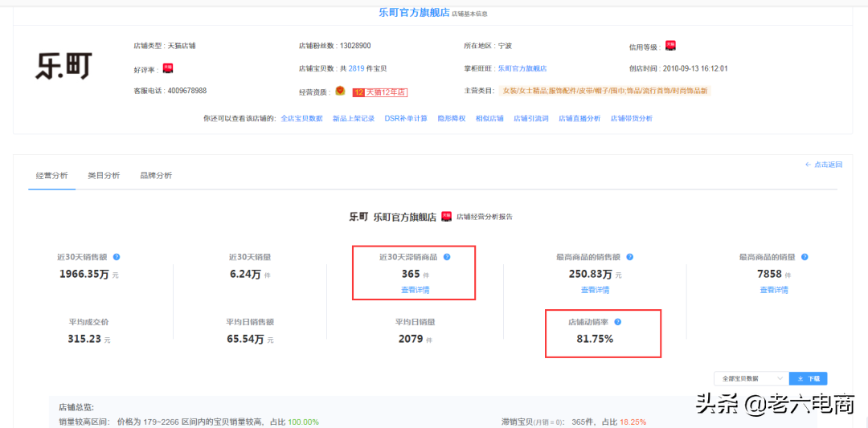
Task: Switch to the 经营分析 tab
Action: 52,175
